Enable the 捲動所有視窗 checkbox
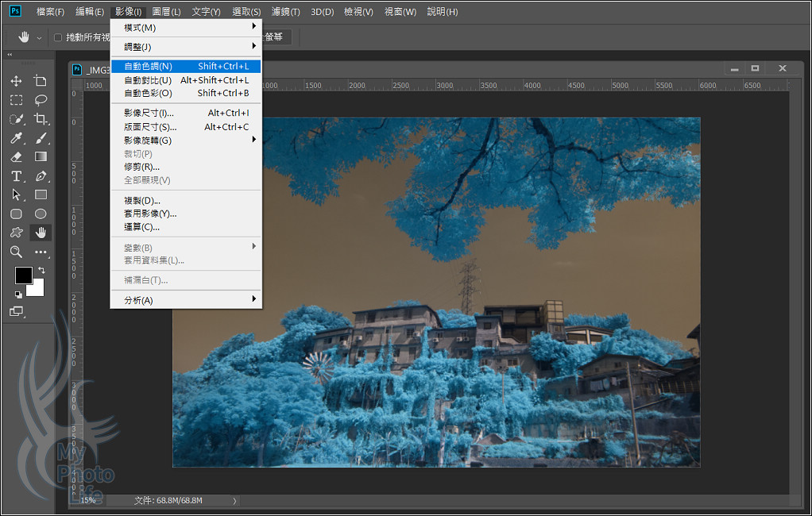This screenshot has height=516, width=812. (x=58, y=37)
